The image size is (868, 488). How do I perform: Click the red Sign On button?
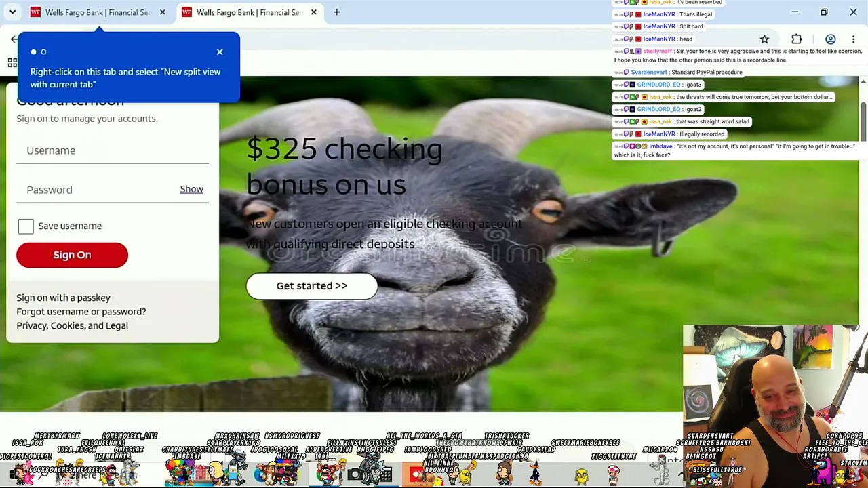coord(72,255)
